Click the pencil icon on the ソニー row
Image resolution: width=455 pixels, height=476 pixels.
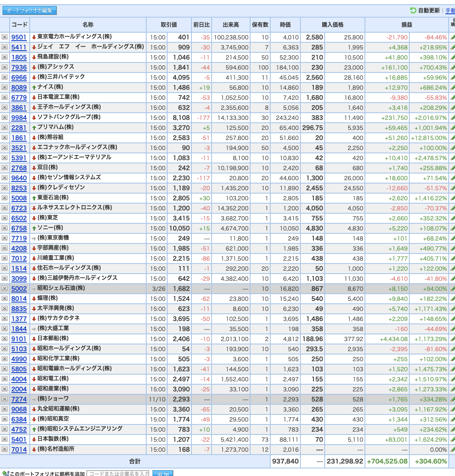pyautogui.click(x=452, y=228)
